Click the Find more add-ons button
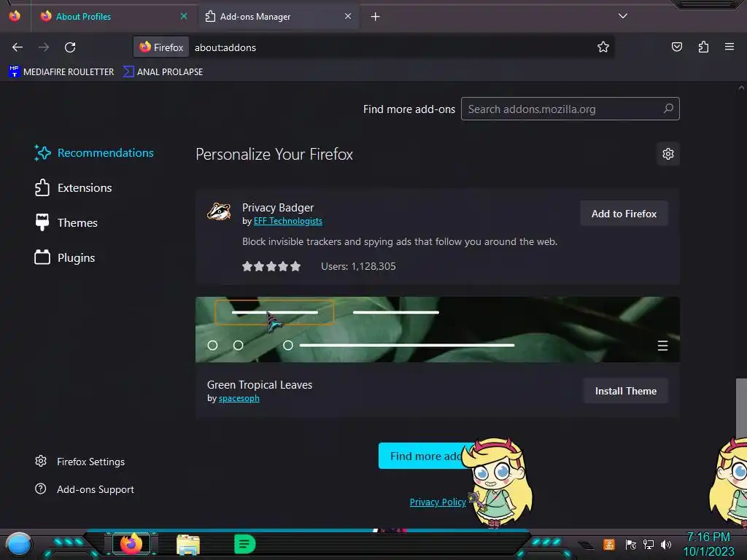 pyautogui.click(x=422, y=456)
